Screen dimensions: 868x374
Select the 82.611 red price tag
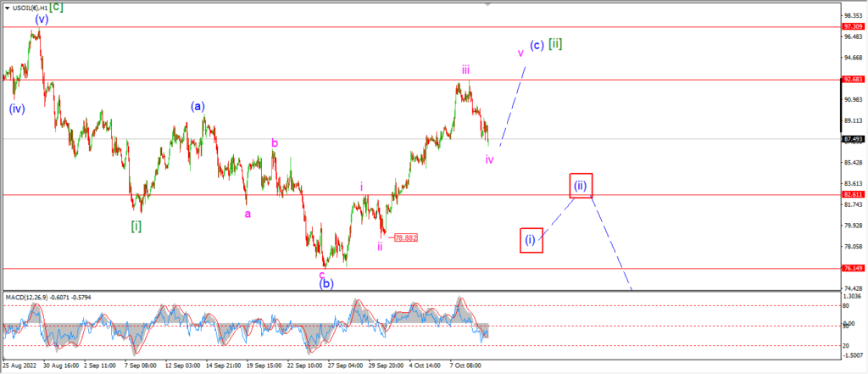click(851, 194)
